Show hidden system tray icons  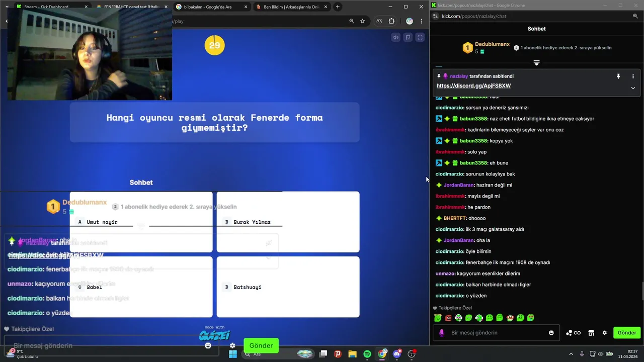(571, 354)
